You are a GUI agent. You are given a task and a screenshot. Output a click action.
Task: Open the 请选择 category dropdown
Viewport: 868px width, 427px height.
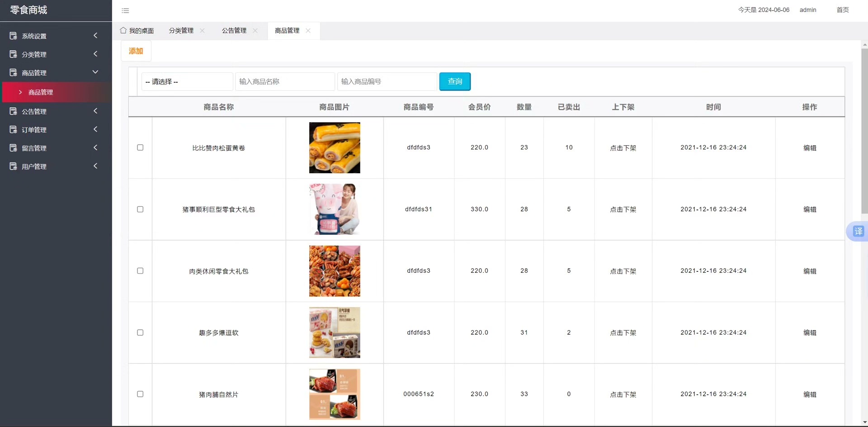[x=187, y=82]
